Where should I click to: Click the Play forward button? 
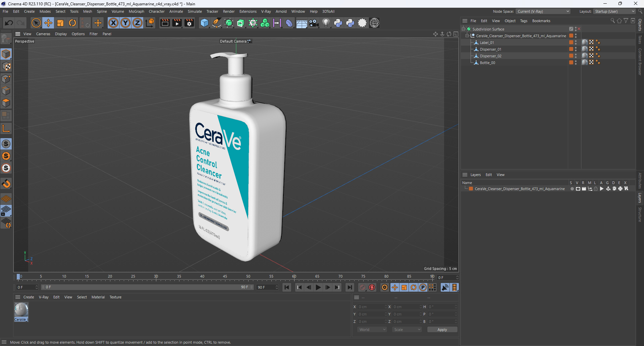click(x=318, y=287)
